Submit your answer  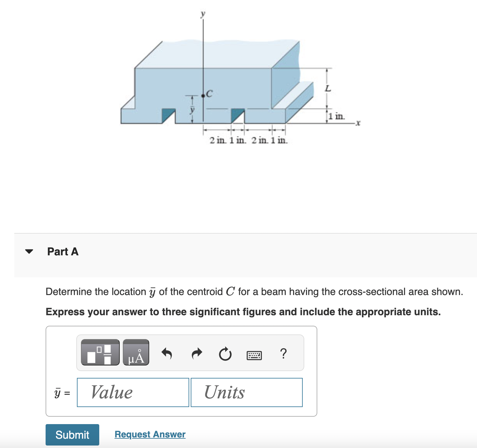coord(72,435)
